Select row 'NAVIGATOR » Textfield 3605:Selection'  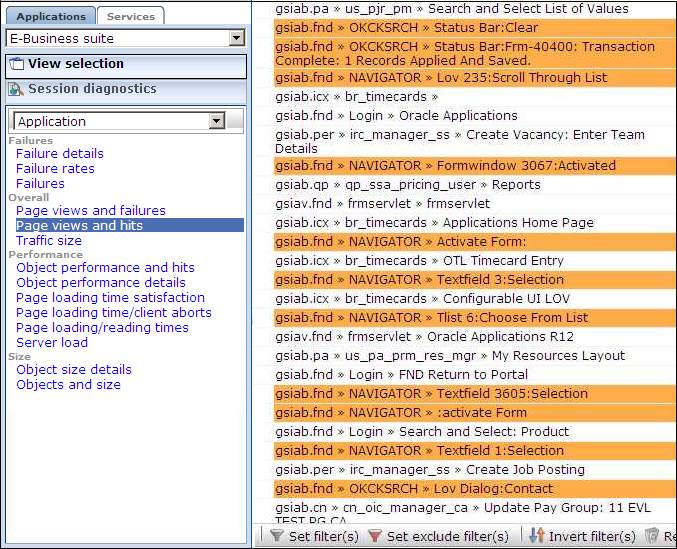(475, 394)
